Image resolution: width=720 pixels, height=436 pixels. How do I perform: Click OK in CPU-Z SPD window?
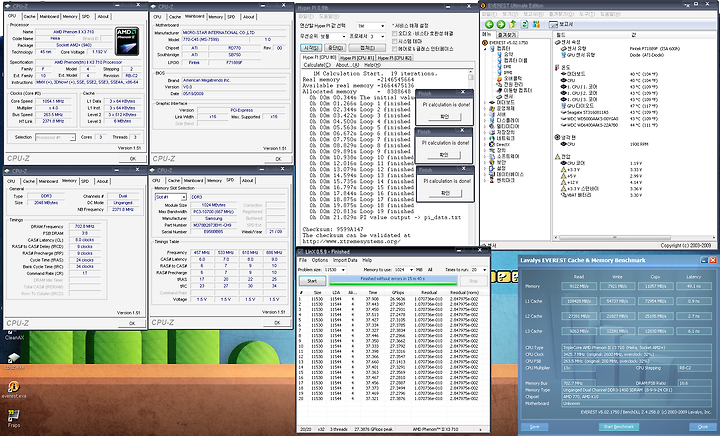coord(277,323)
